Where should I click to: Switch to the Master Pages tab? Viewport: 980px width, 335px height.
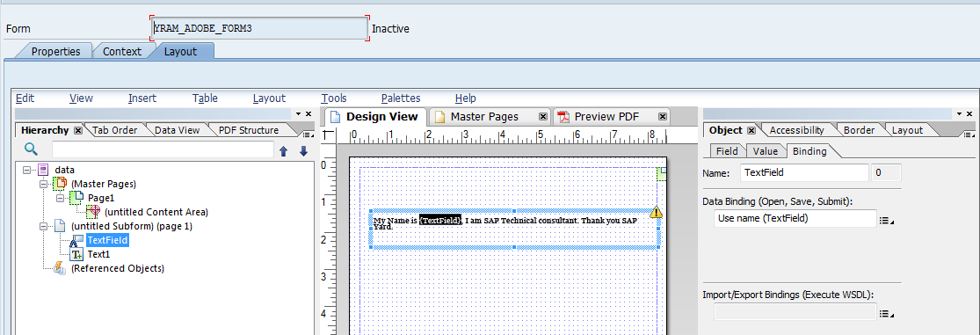tap(484, 117)
